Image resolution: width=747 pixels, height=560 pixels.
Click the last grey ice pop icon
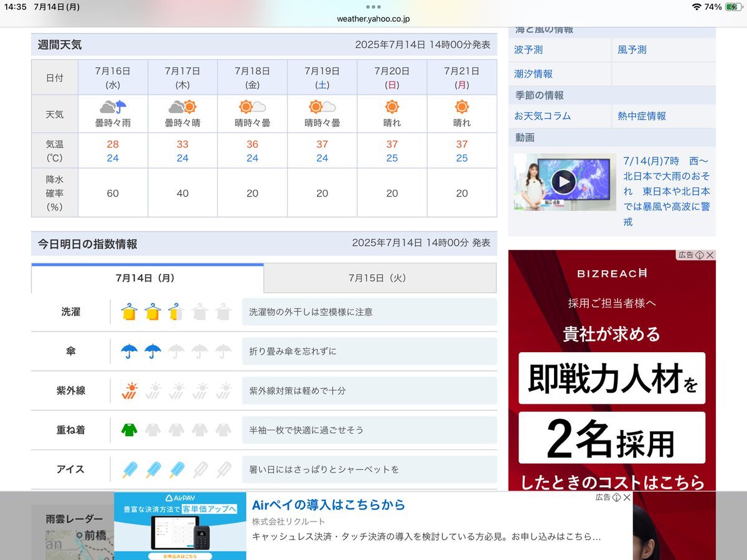[x=223, y=469]
